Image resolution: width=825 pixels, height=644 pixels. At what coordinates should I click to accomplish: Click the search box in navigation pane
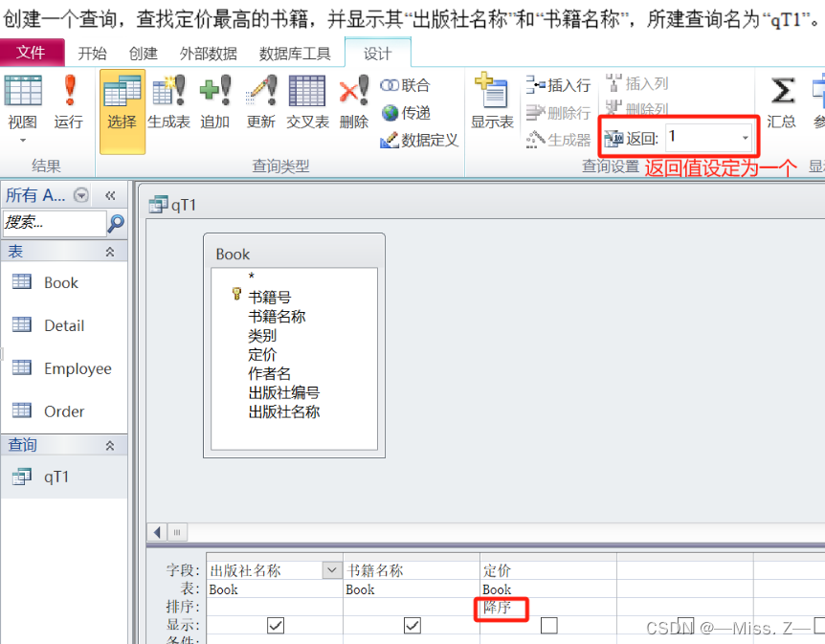(55, 223)
